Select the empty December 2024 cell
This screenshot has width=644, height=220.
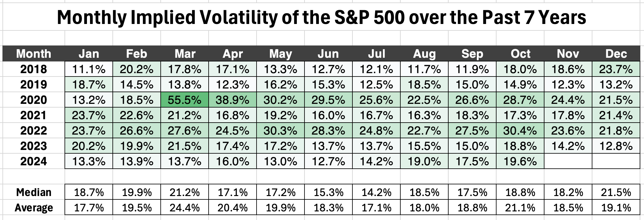(616, 161)
